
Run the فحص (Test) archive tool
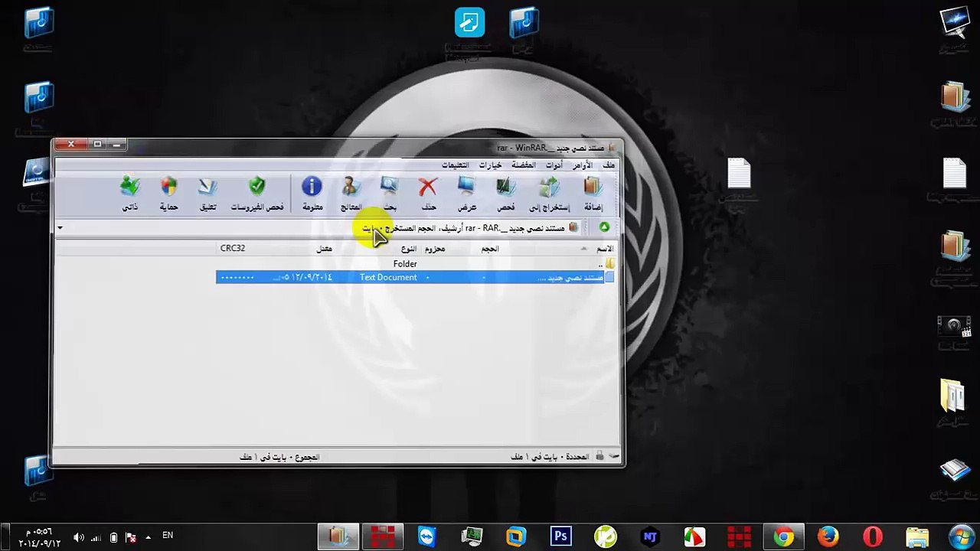click(505, 194)
